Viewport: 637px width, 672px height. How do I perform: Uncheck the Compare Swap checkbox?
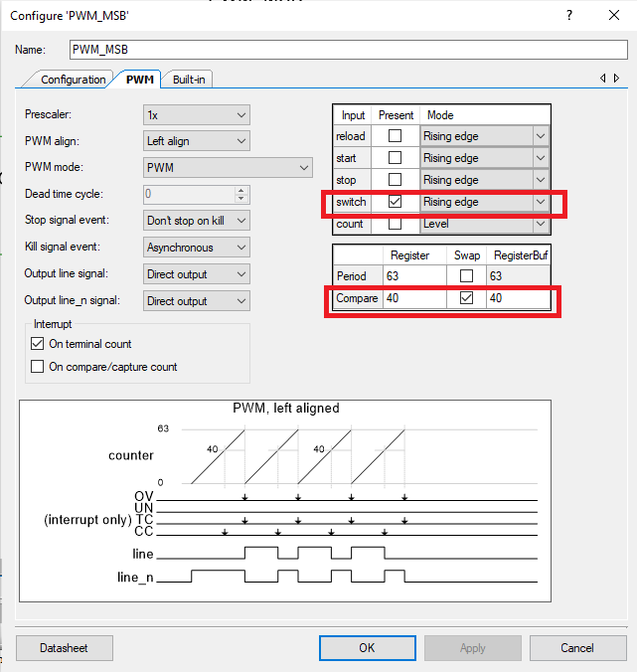tap(466, 298)
